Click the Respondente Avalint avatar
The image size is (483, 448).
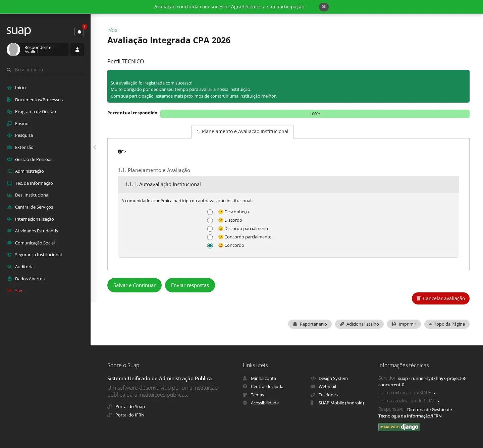coord(13,50)
